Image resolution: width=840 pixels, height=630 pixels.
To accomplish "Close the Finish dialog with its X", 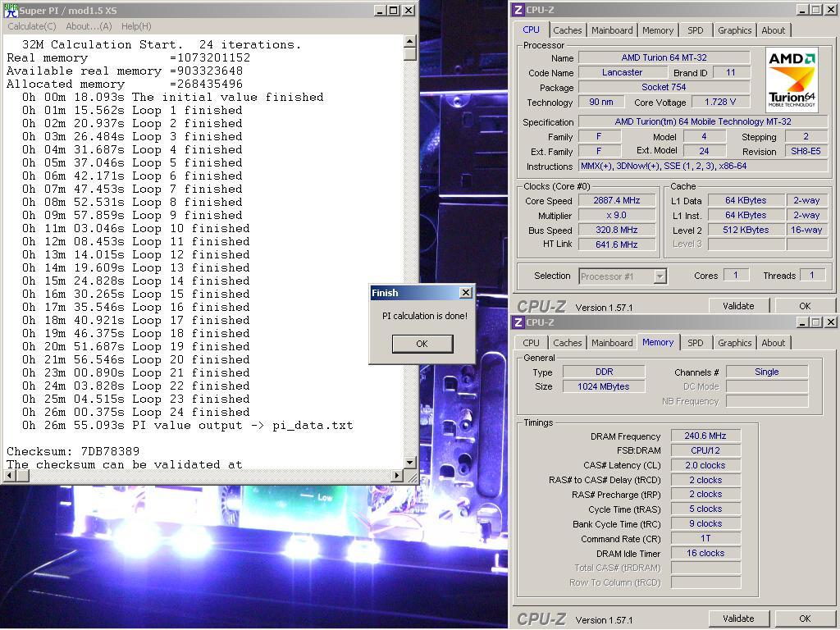I will point(466,293).
